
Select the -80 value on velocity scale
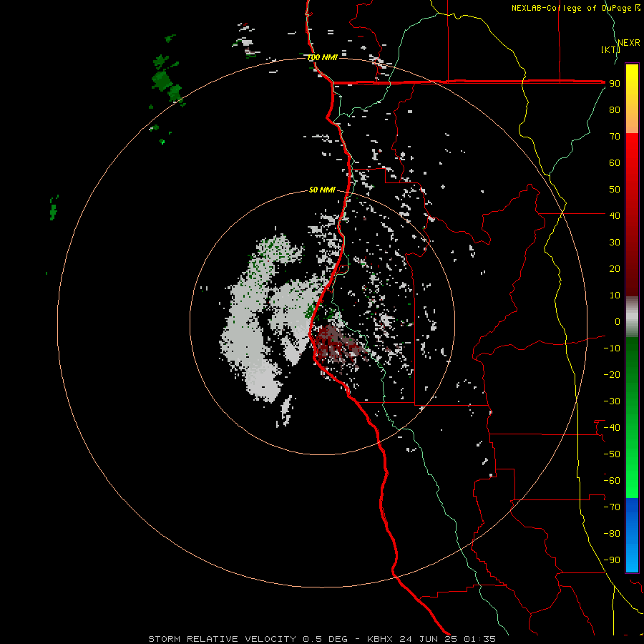[x=612, y=534]
